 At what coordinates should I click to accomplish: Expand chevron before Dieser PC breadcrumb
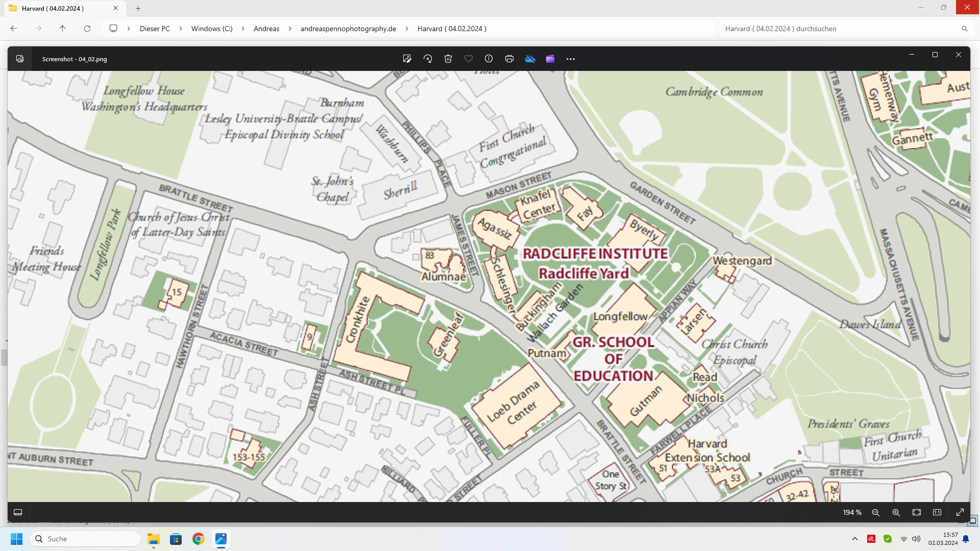point(129,29)
